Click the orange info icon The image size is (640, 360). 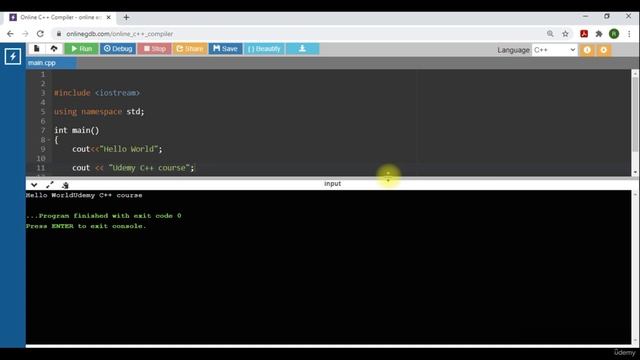(587, 50)
